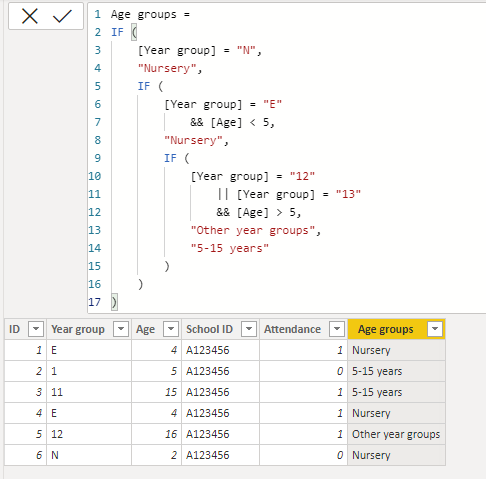Image resolution: width=486 pixels, height=479 pixels.
Task: Click the IF keyword on line 9
Action: coord(170,158)
